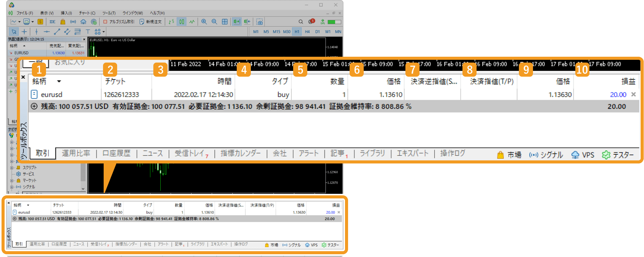The height and width of the screenshot is (257, 644).
Task: Tile chart windows with grid icon
Action: tap(225, 22)
